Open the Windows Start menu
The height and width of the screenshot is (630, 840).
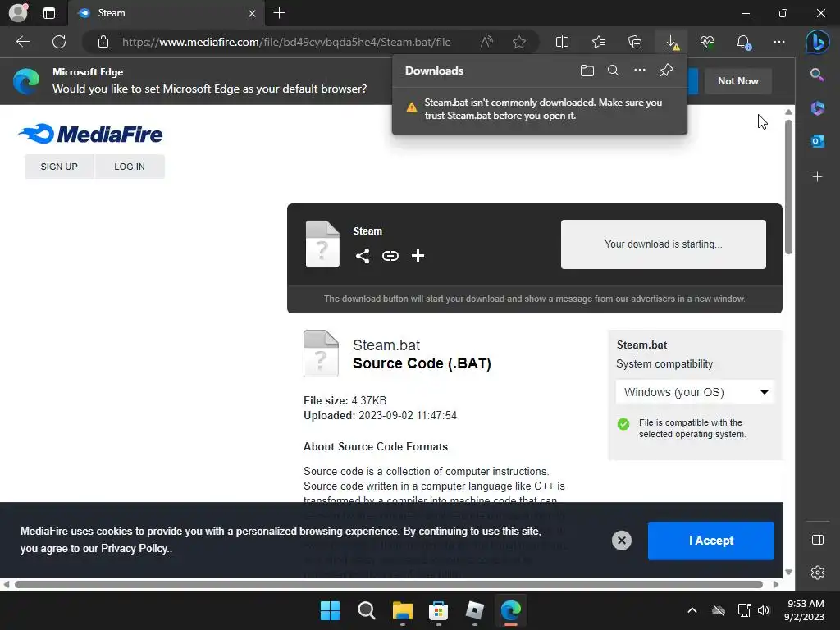[330, 610]
